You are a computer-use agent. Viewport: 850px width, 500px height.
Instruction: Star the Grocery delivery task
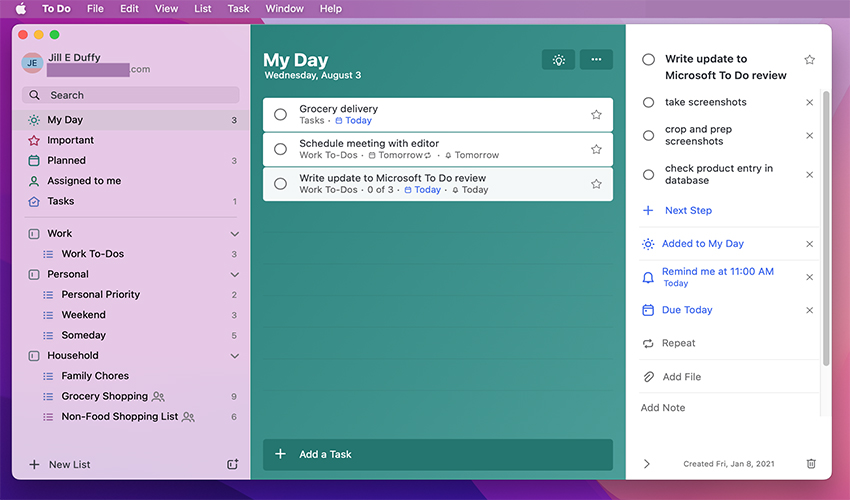pos(596,115)
